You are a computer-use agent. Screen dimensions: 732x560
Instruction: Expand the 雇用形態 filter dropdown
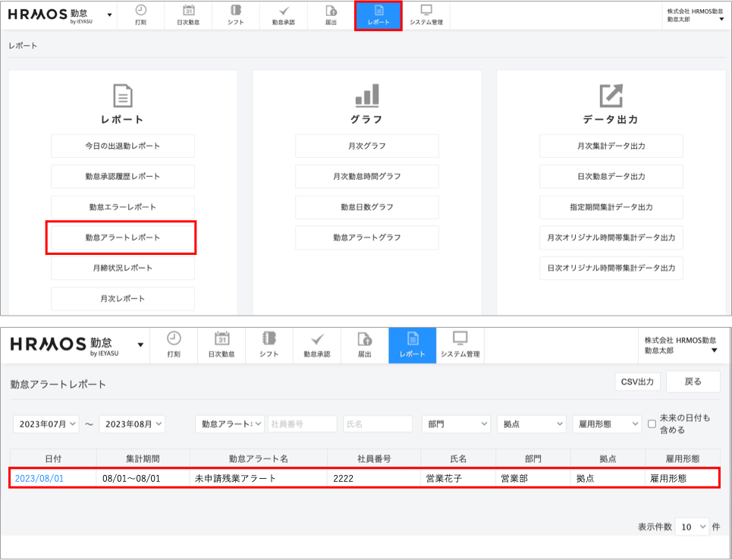606,424
